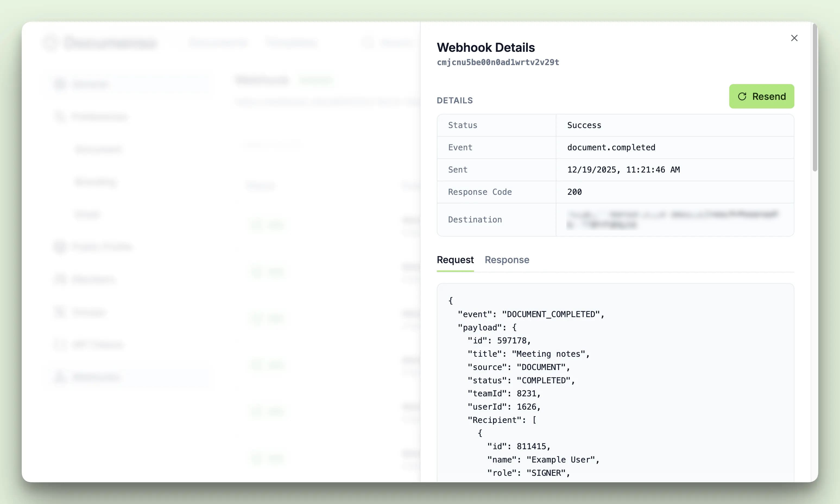The image size is (840, 504).
Task: Click the Destination row label
Action: click(x=475, y=219)
